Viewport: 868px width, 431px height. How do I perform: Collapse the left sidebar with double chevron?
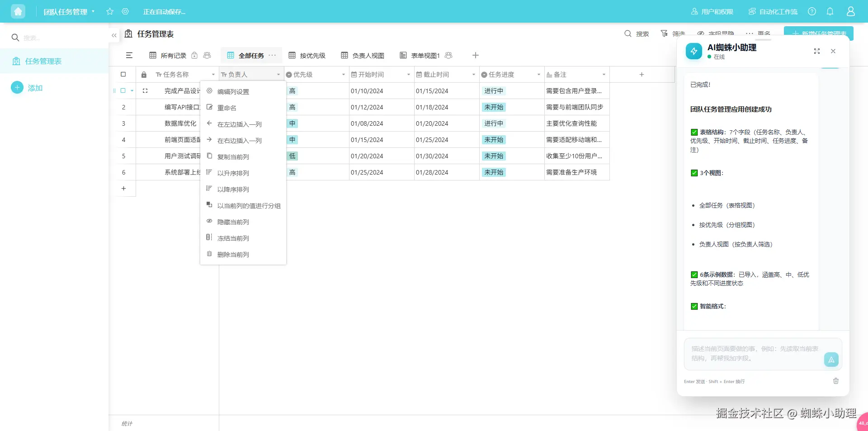point(114,35)
